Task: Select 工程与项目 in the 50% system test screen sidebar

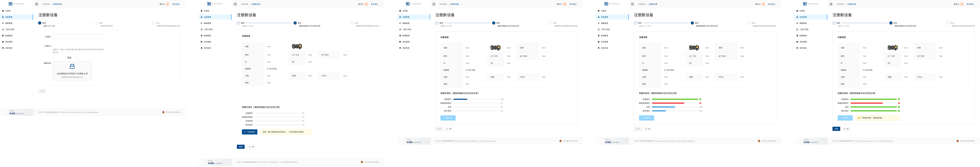Action: point(612,29)
